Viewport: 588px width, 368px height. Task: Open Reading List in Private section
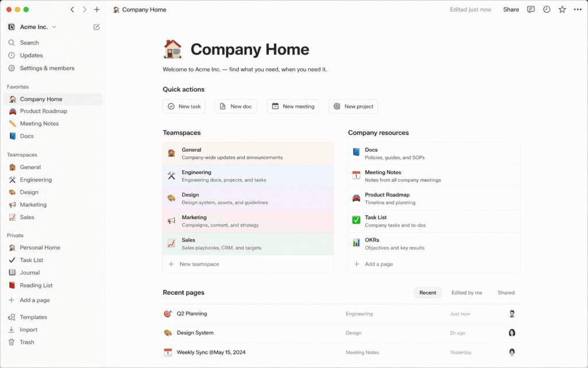(52, 285)
